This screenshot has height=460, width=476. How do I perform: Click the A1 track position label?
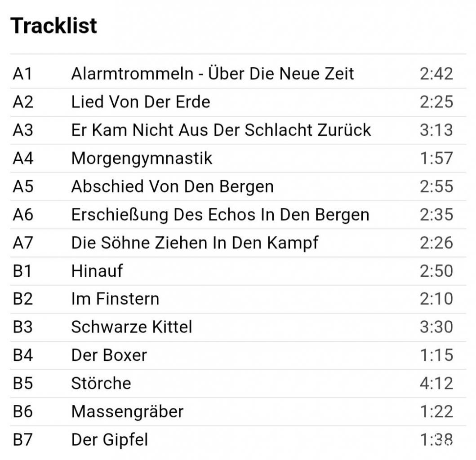pos(22,74)
